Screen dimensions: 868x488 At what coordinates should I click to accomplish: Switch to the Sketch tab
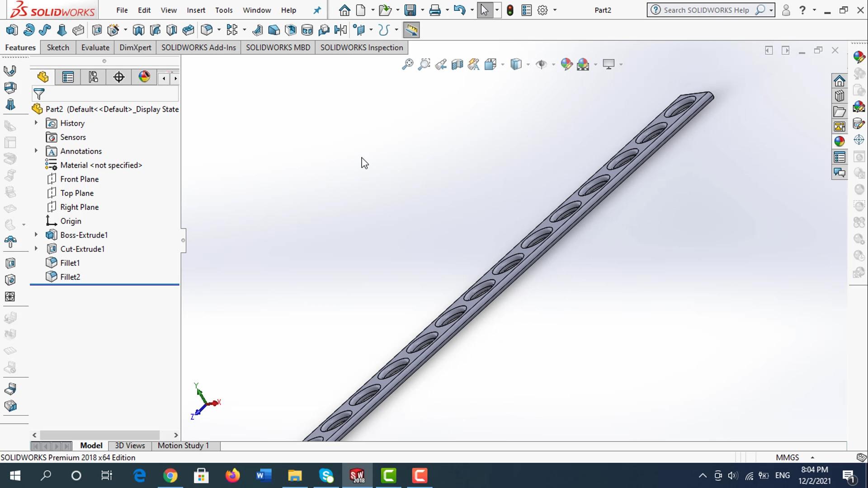(x=57, y=47)
